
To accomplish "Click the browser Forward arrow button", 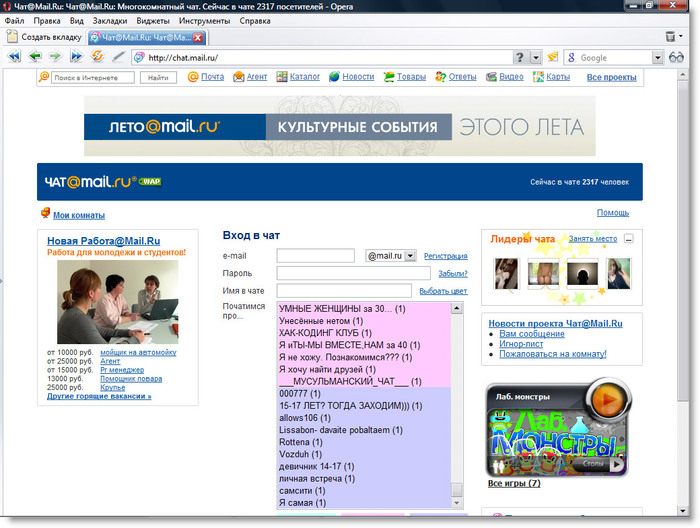I will (x=56, y=57).
